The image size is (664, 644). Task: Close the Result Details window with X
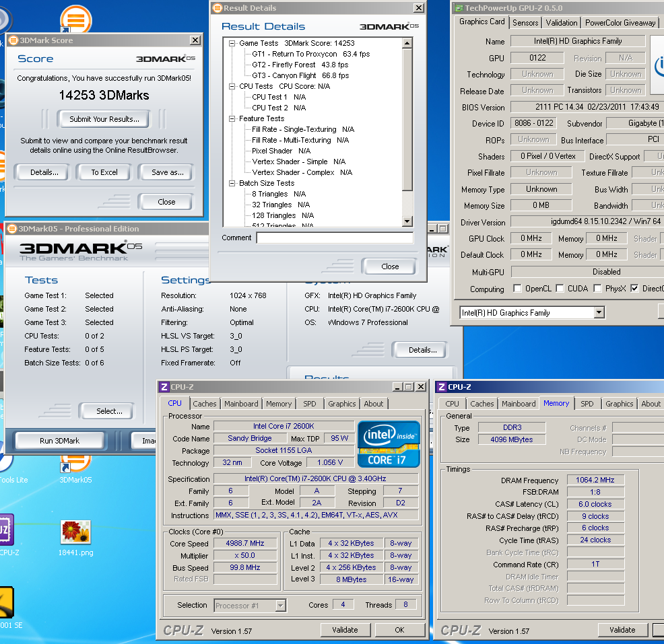(x=418, y=7)
